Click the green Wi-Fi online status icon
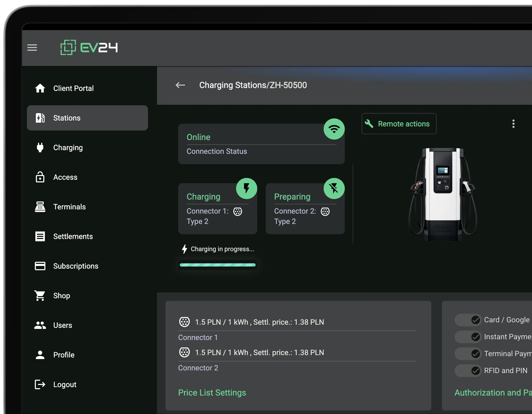Screen dimensions: 532x414 (334, 129)
